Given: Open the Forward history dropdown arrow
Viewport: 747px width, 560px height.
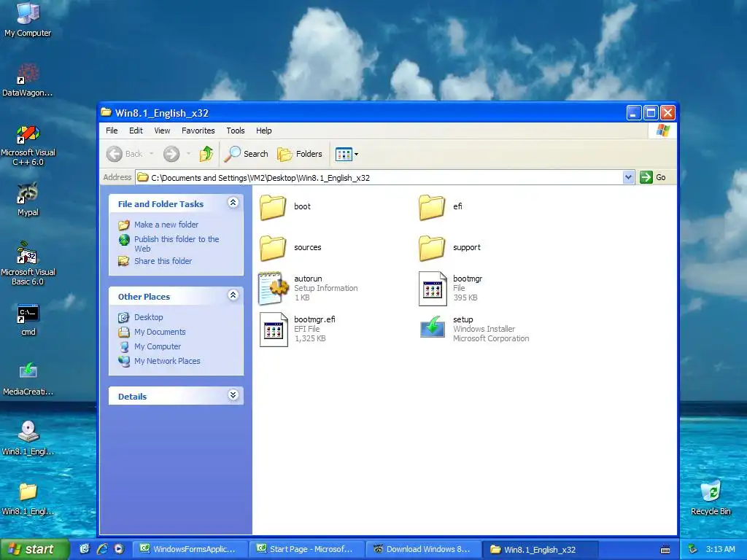Looking at the screenshot, I should click(x=189, y=154).
